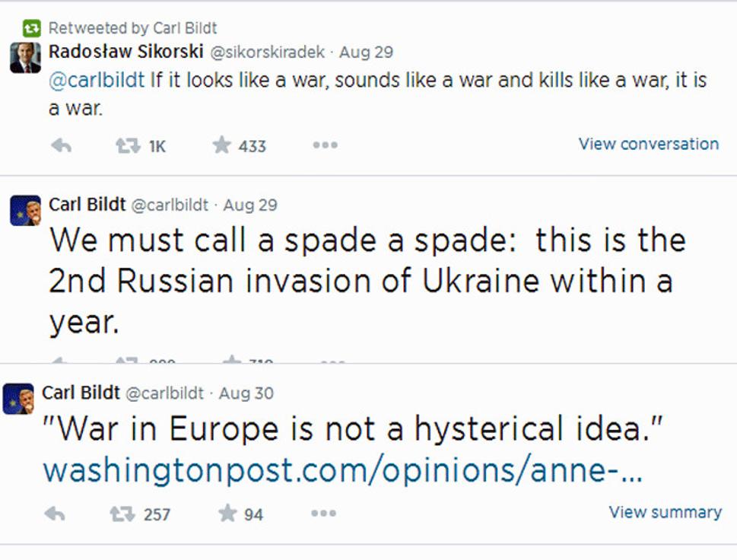Click Radosław Sikorski's avatar photo
This screenshot has width=737, height=560.
coord(25,58)
